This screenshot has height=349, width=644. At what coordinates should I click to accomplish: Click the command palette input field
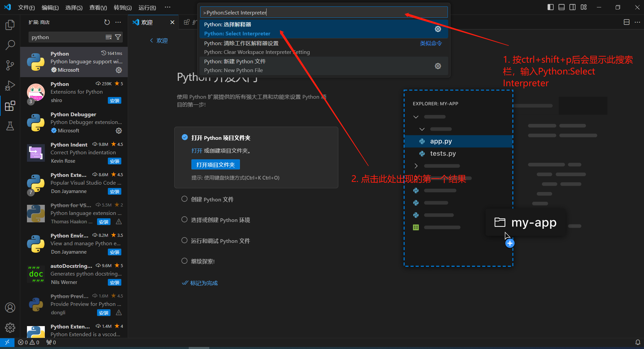tap(324, 12)
